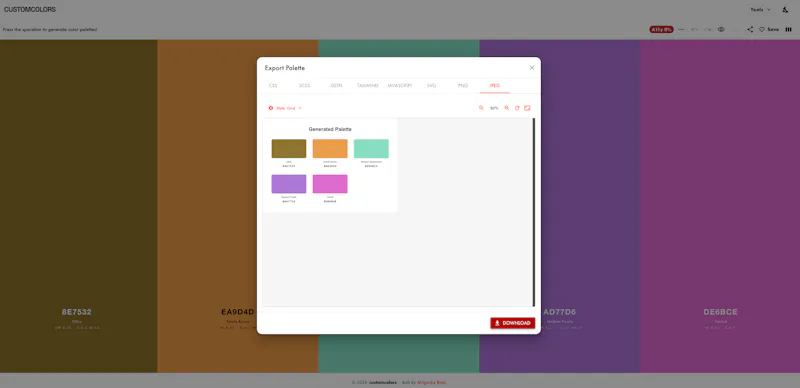
Task: Undo the last palette change
Action: tap(694, 30)
